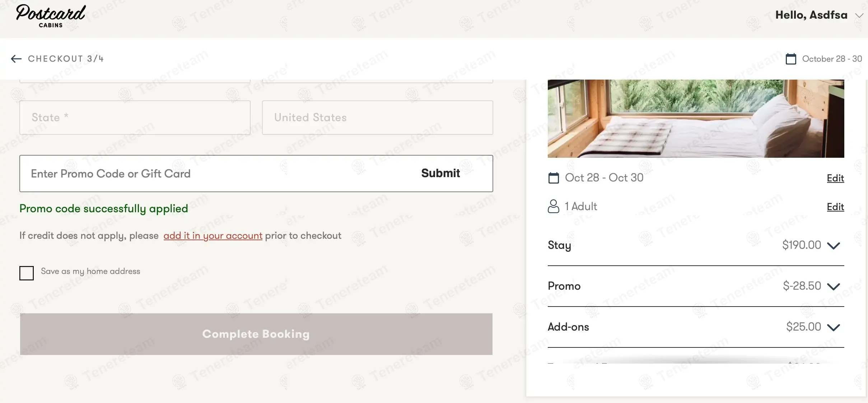Viewport: 868px width, 403px height.
Task: Click the Complete Booking button
Action: pyautogui.click(x=256, y=334)
